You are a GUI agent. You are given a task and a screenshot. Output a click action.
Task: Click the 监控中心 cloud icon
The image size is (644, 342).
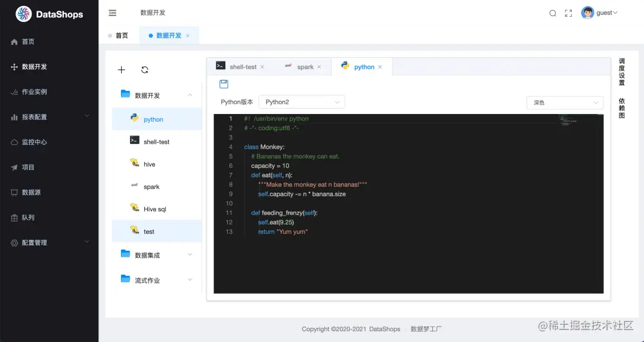point(14,142)
